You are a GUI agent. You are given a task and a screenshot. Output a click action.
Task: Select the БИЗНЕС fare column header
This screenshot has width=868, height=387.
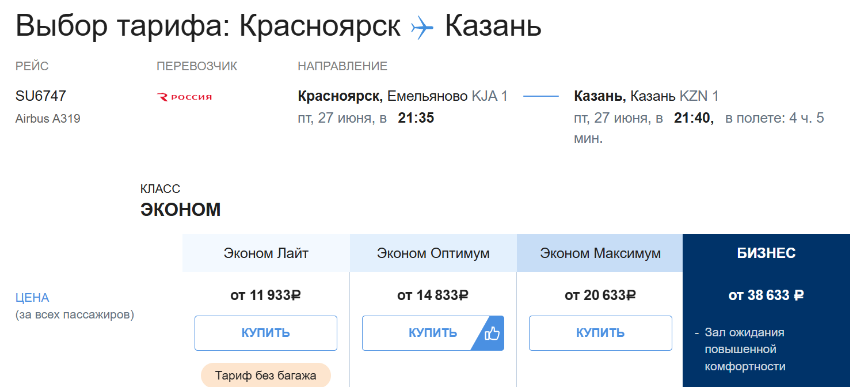pyautogui.click(x=766, y=253)
